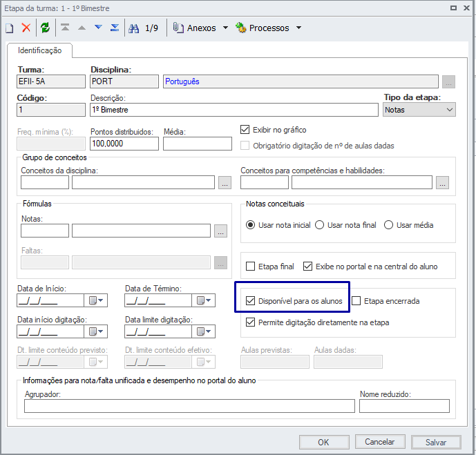Toggle Exibir no gráfico checkbox

(245, 130)
